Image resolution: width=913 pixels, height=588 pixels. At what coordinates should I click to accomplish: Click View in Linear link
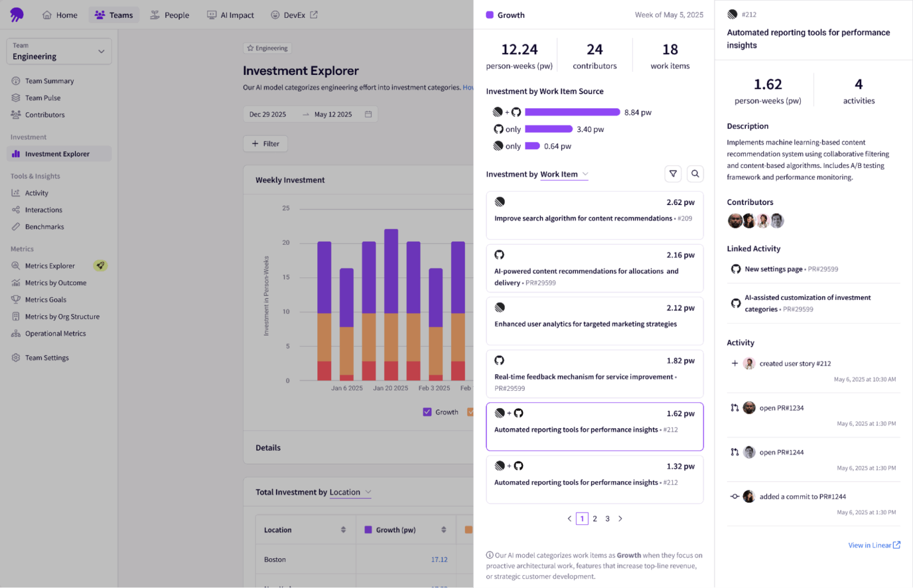click(871, 545)
